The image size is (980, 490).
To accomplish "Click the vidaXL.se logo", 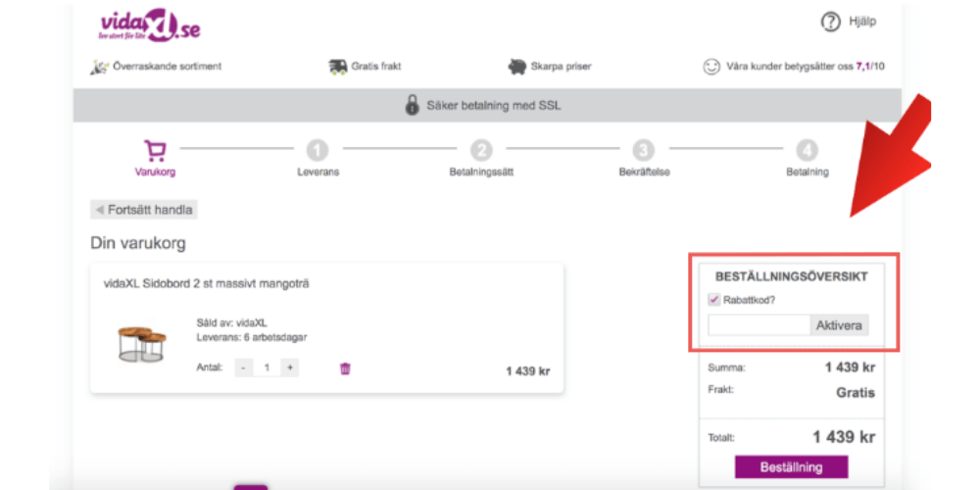I will coord(150,25).
